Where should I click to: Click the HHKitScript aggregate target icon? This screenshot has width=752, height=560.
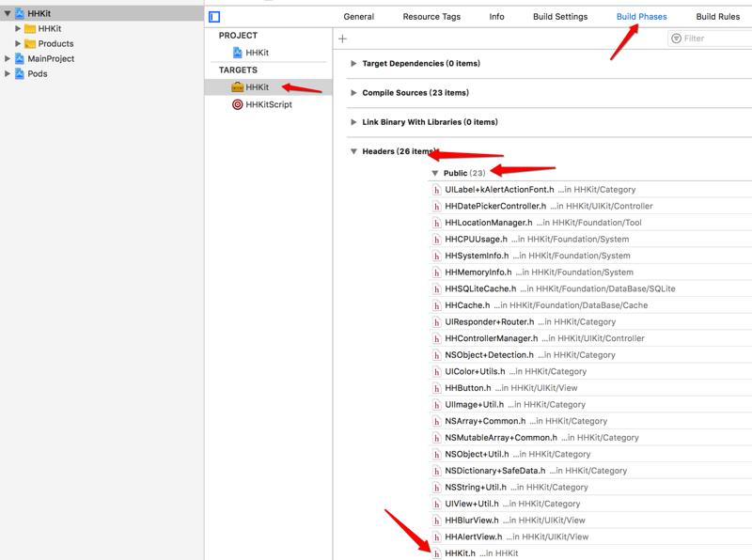[x=238, y=104]
